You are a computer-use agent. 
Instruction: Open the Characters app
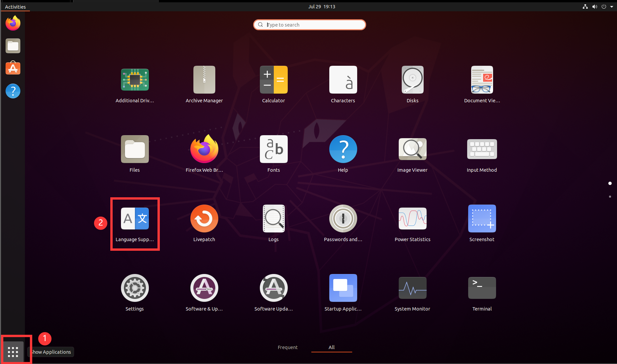343,84
